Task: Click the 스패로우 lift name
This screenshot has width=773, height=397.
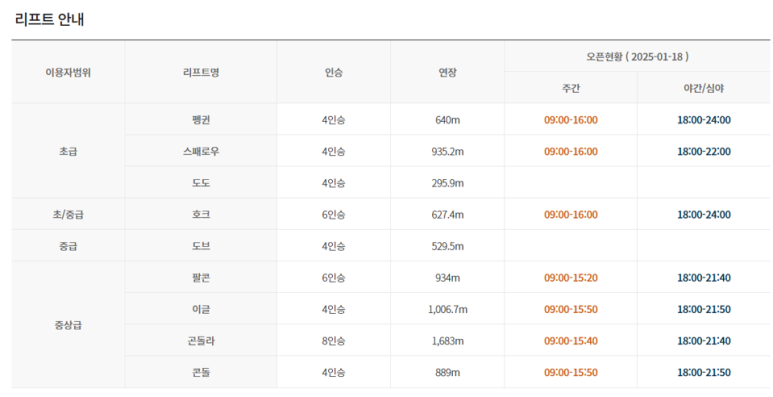Action: [201, 151]
